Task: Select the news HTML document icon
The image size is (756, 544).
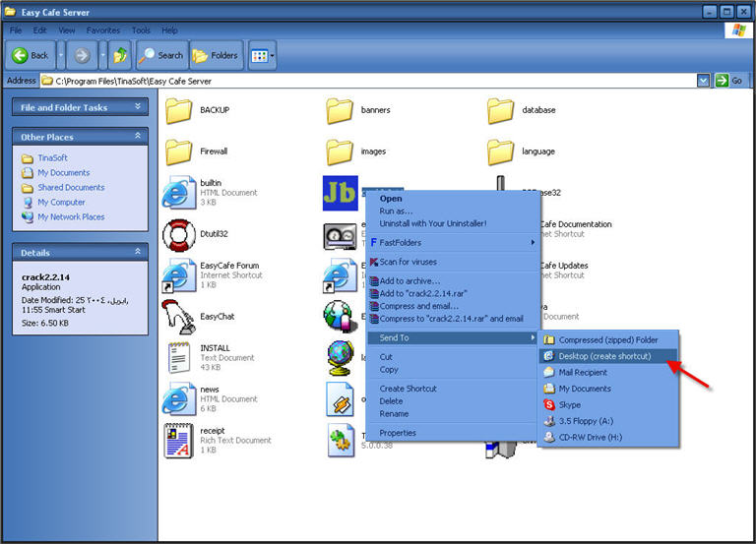Action: [x=178, y=399]
